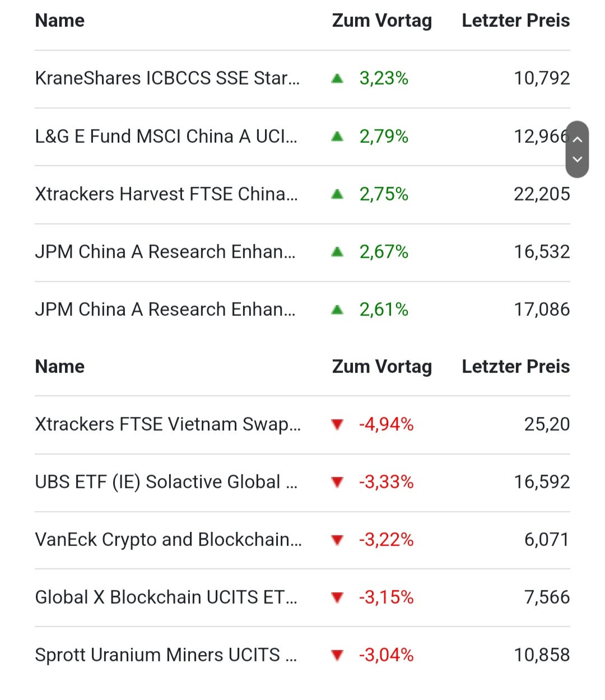605x700 pixels.
Task: Sort gainers table by Letzter Preis
Action: pos(515,21)
